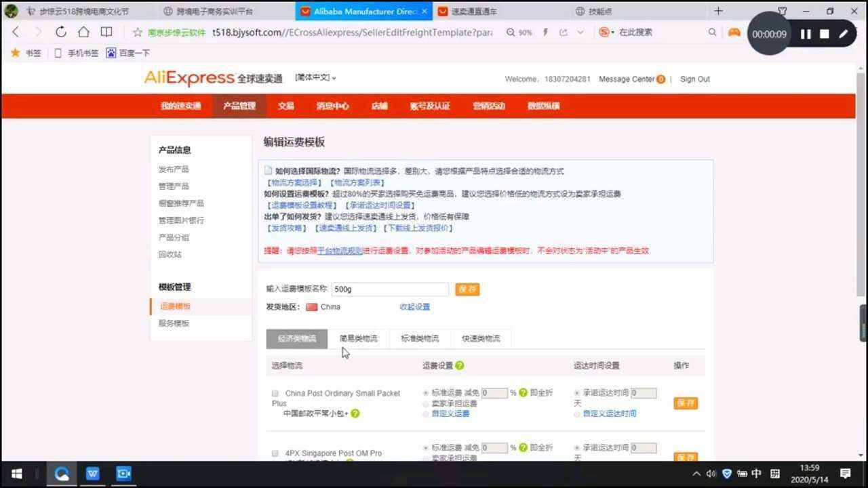Open the 百度一下 bookmark
The image size is (868, 488).
pyautogui.click(x=128, y=53)
